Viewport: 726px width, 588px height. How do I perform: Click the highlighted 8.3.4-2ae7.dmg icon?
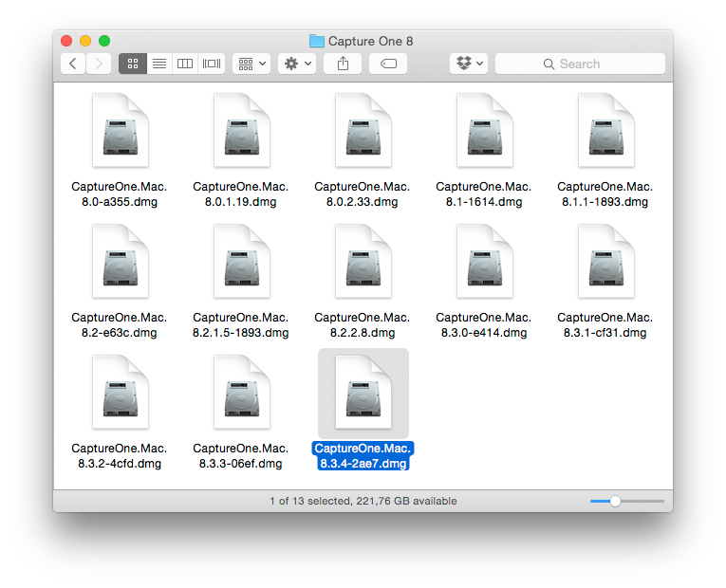363,394
